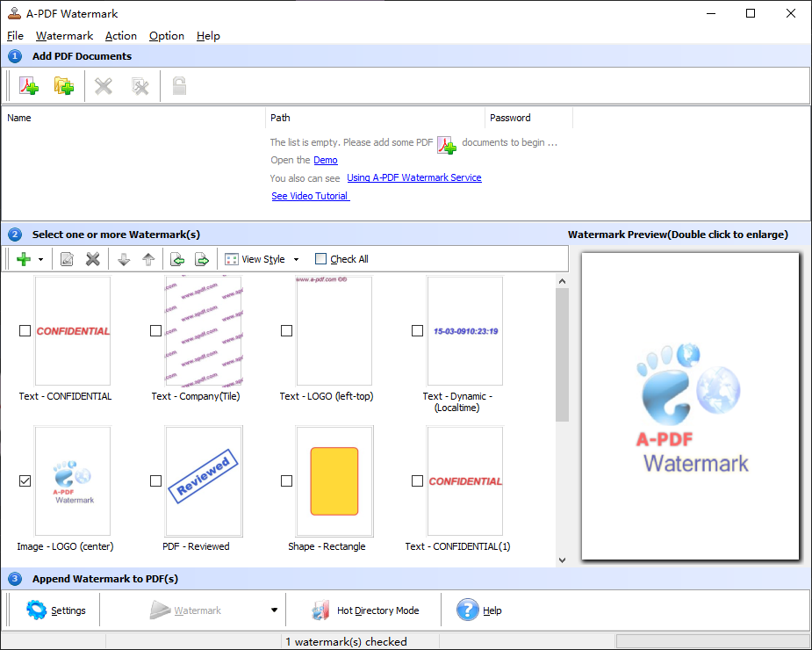
Task: Expand the add watermark green plus dropdown
Action: pyautogui.click(x=40, y=259)
